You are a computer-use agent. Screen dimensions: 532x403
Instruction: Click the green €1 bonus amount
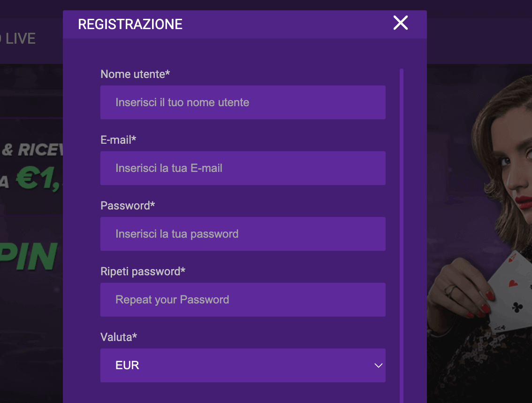click(x=39, y=178)
